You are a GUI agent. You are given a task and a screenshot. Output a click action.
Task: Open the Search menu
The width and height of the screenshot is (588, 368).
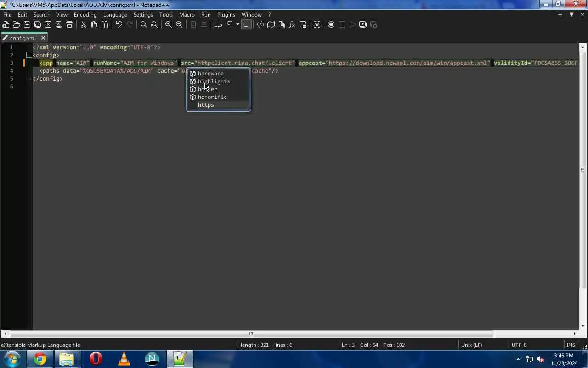point(41,14)
